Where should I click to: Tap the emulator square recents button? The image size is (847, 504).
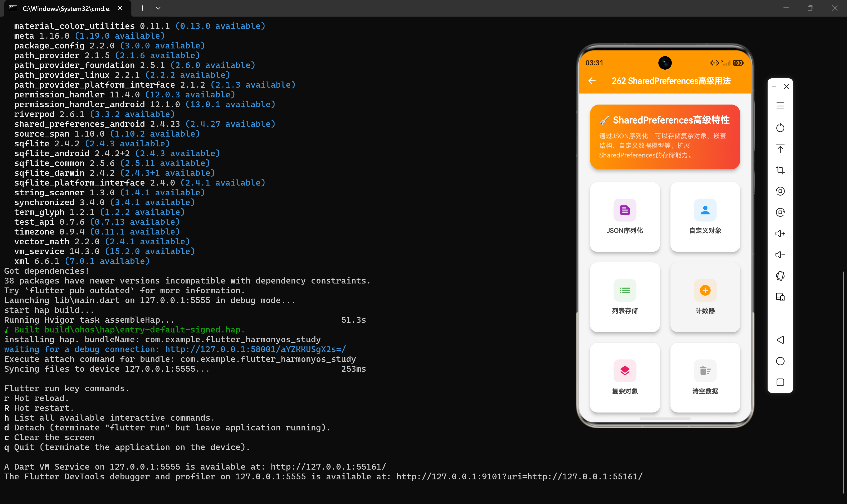click(780, 382)
